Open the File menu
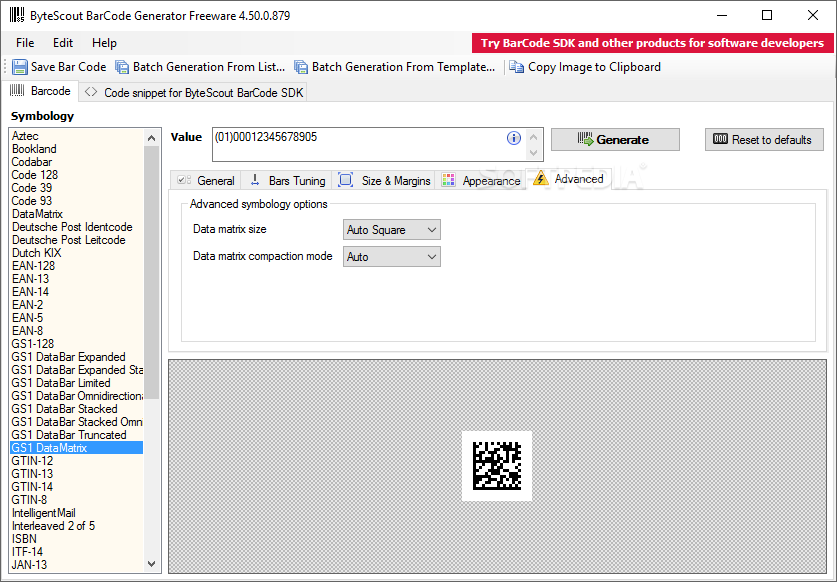This screenshot has height=582, width=837. (25, 43)
